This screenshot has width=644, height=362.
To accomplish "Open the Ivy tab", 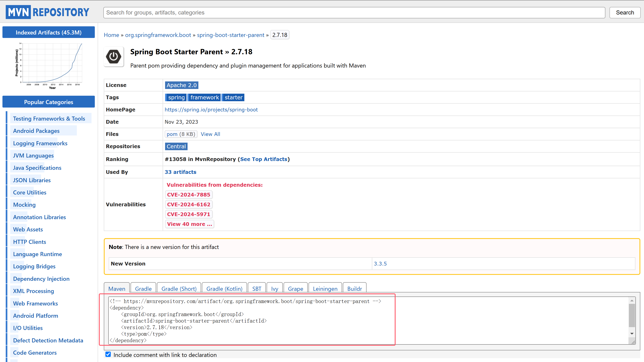I will point(275,288).
